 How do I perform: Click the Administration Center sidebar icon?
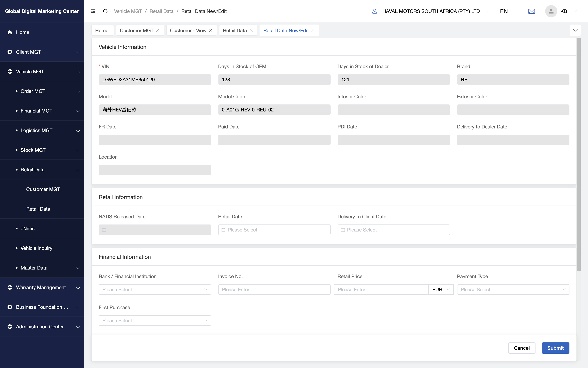click(x=10, y=327)
